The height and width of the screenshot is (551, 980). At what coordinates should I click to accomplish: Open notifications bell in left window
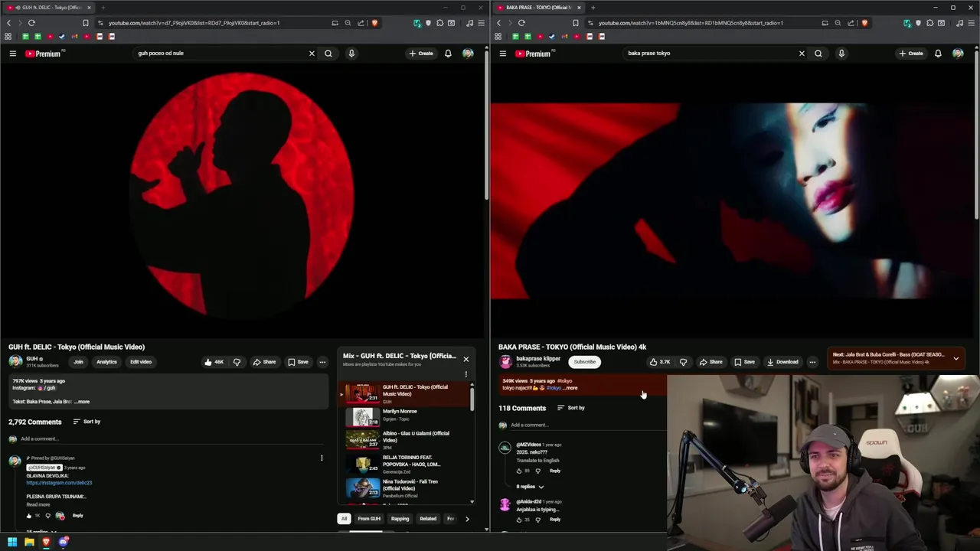click(x=448, y=54)
